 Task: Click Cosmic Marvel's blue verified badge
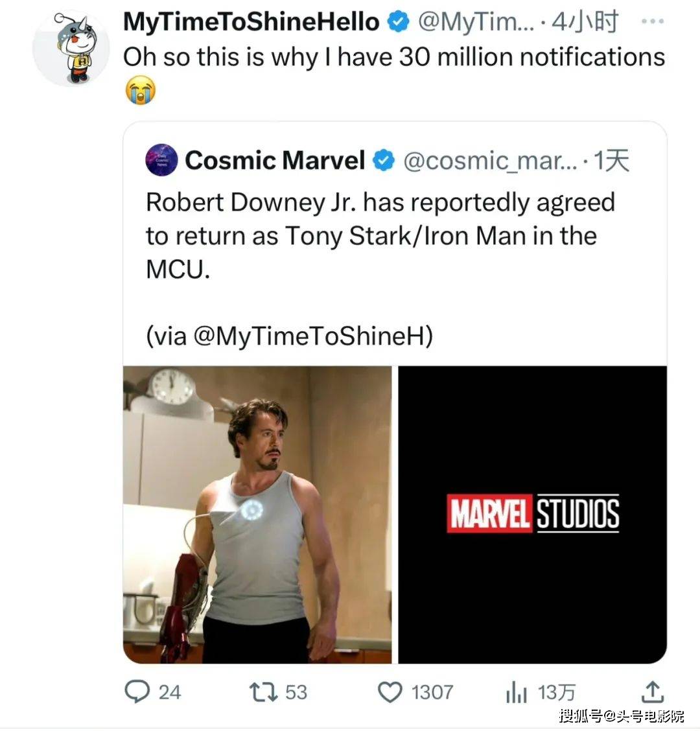pyautogui.click(x=384, y=161)
